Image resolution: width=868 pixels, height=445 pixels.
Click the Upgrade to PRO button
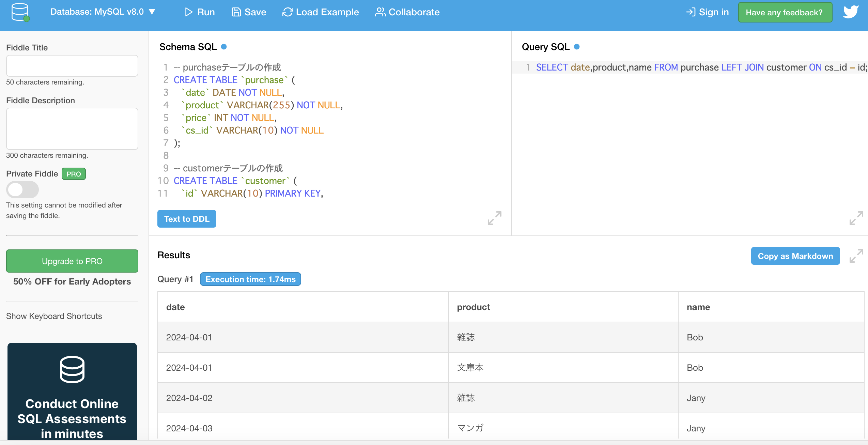tap(72, 261)
